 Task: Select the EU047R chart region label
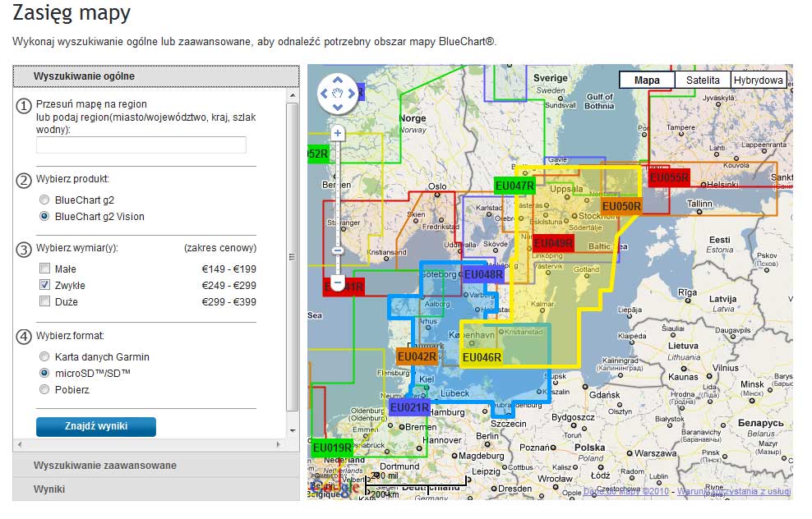click(514, 186)
